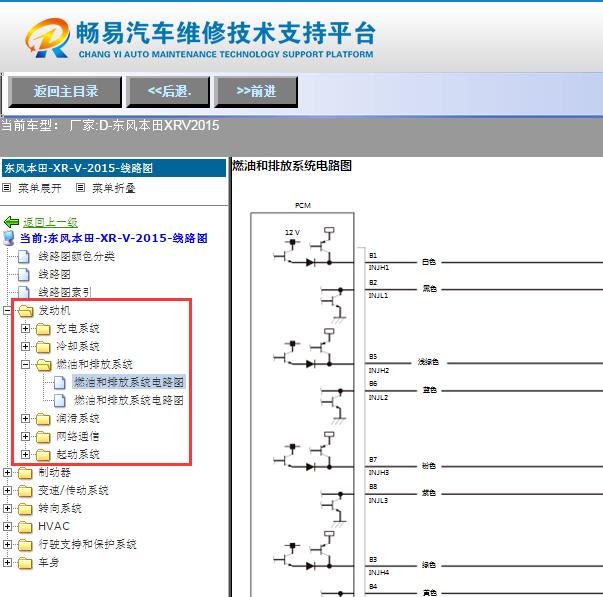603x597 pixels.
Task: Go back with the <<后退 button
Action: (x=168, y=92)
